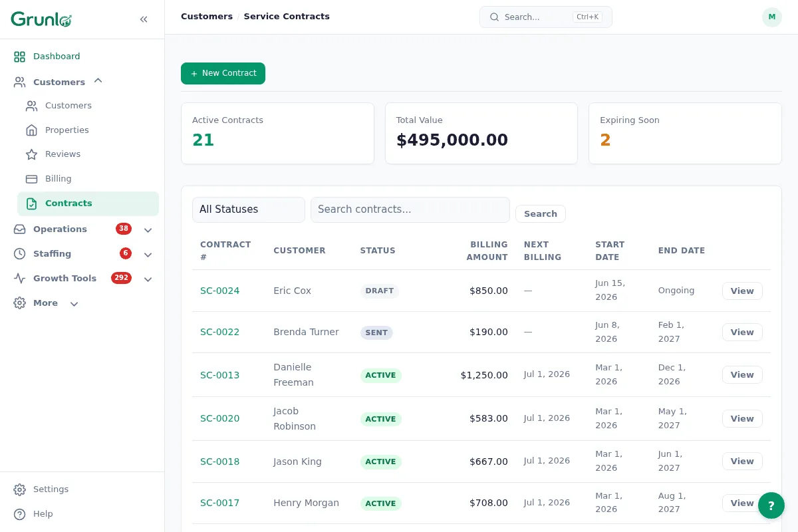Click customer name Brenda Turner
Image resolution: width=798 pixels, height=532 pixels.
click(x=306, y=332)
